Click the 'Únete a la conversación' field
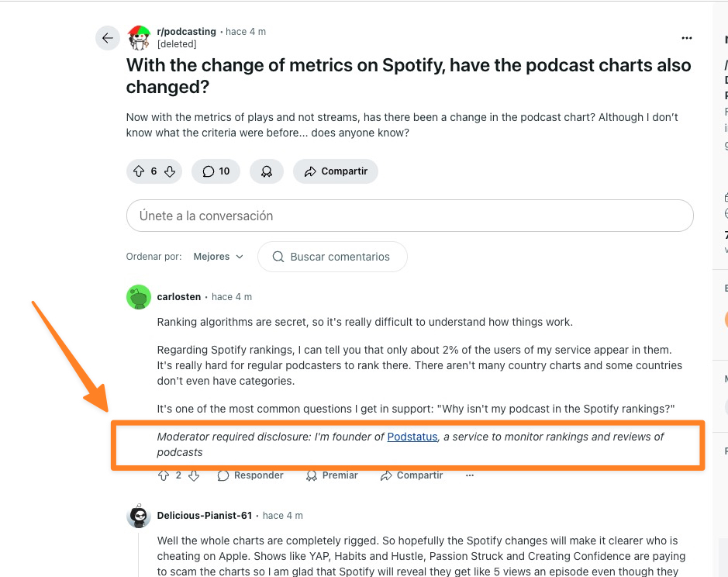Image resolution: width=728 pixels, height=577 pixels. (x=409, y=216)
